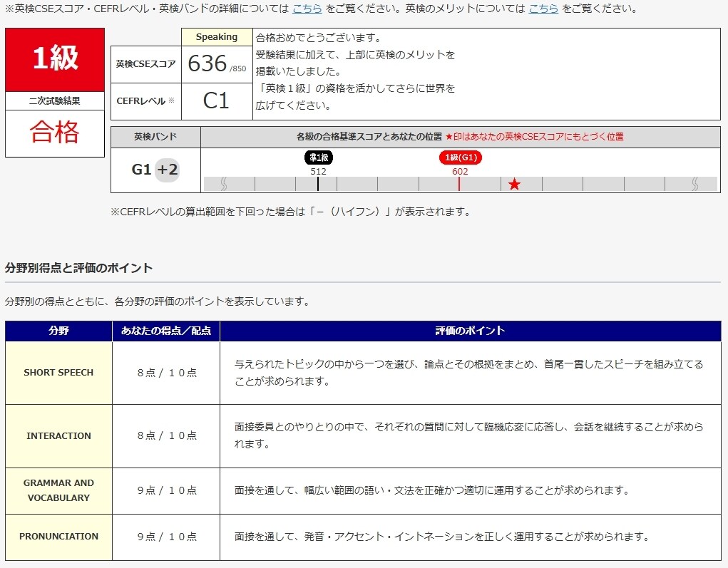Click the PRONUNCIATION score 9点/10点
Screen dimensions: 728x568
[167, 537]
